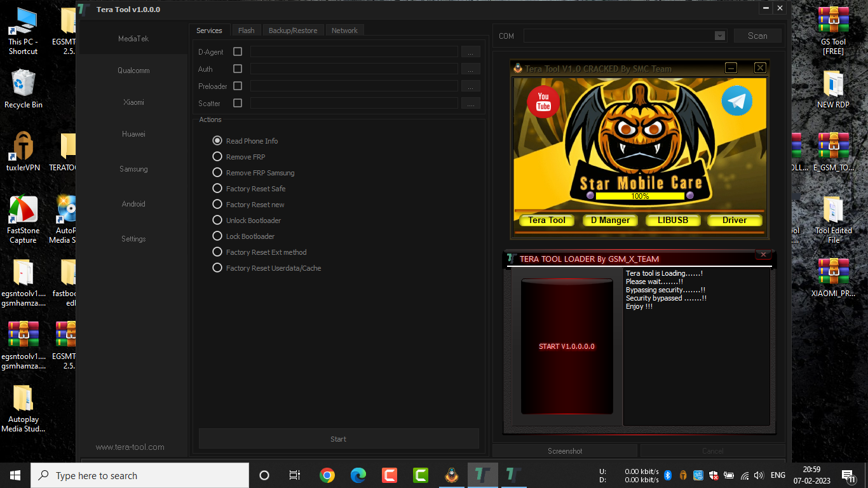Open Recycle Bin desktop icon

tap(24, 89)
